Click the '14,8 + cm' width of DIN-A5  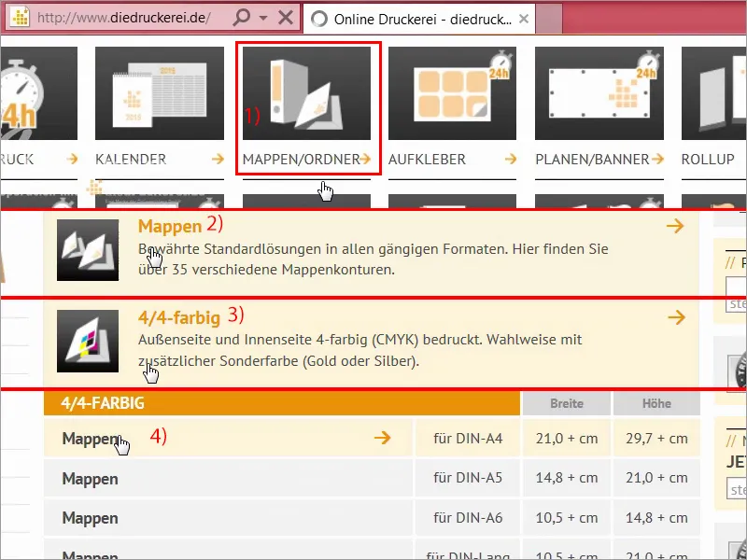(567, 478)
